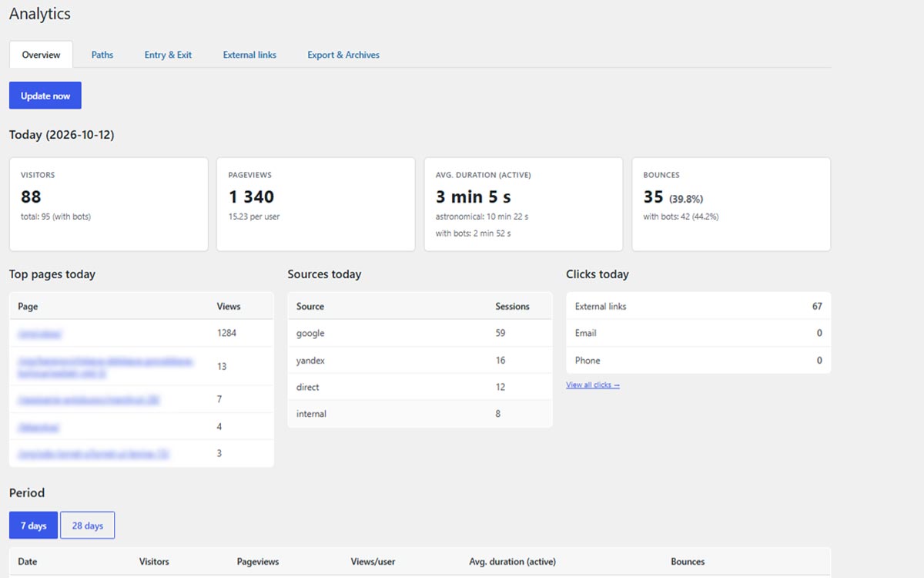The image size is (924, 578).
Task: Go to the External links tab
Action: 249,55
